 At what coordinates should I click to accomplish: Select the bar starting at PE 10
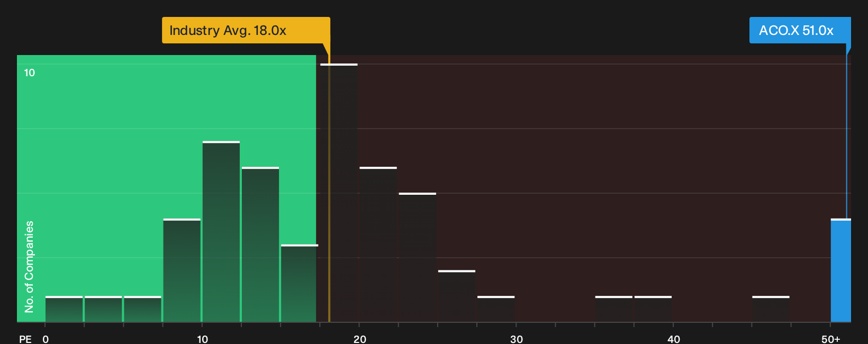(x=221, y=232)
